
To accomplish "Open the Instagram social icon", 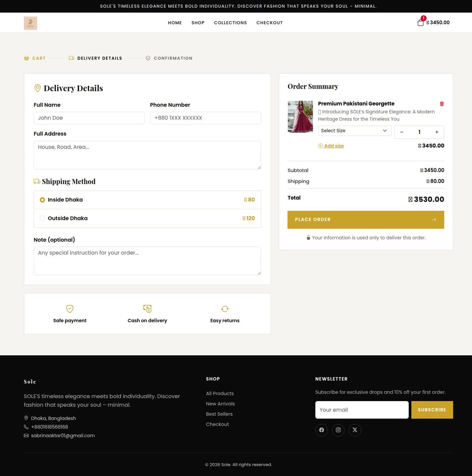I will click(x=338, y=430).
